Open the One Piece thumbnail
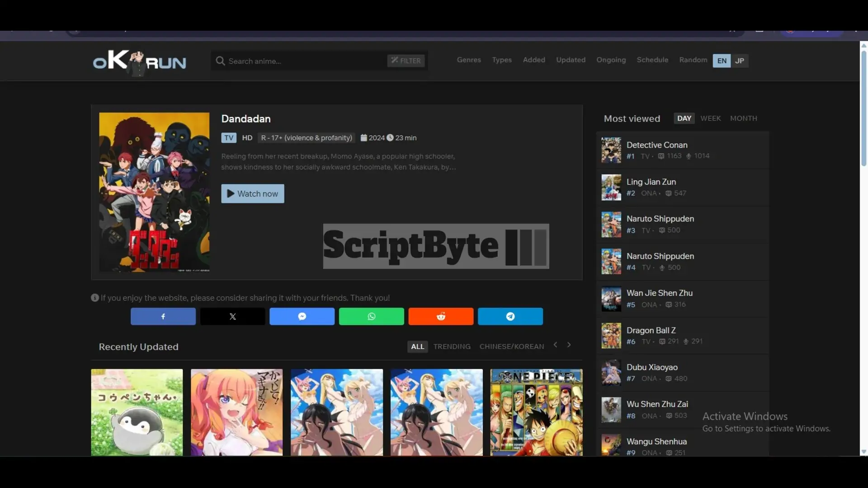Viewport: 868px width, 488px height. tap(536, 412)
